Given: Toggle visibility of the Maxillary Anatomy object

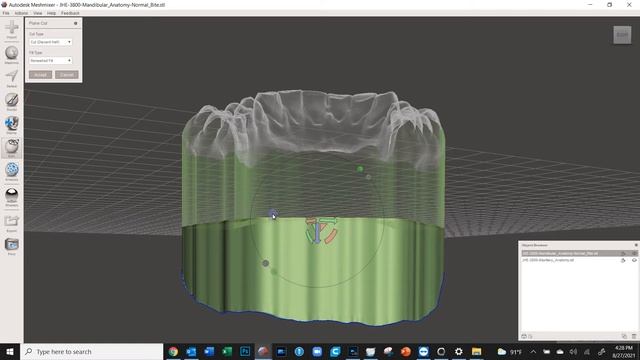Looking at the screenshot, I should 634,260.
